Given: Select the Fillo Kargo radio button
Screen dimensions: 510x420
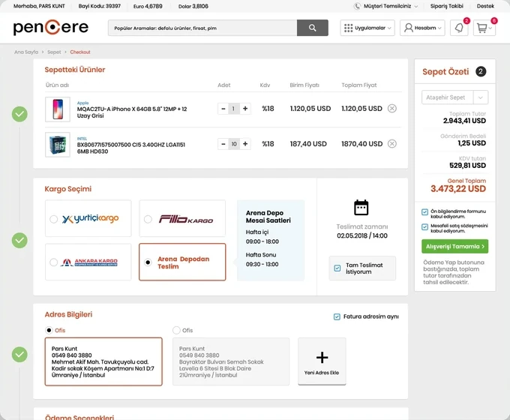Looking at the screenshot, I should [148, 219].
